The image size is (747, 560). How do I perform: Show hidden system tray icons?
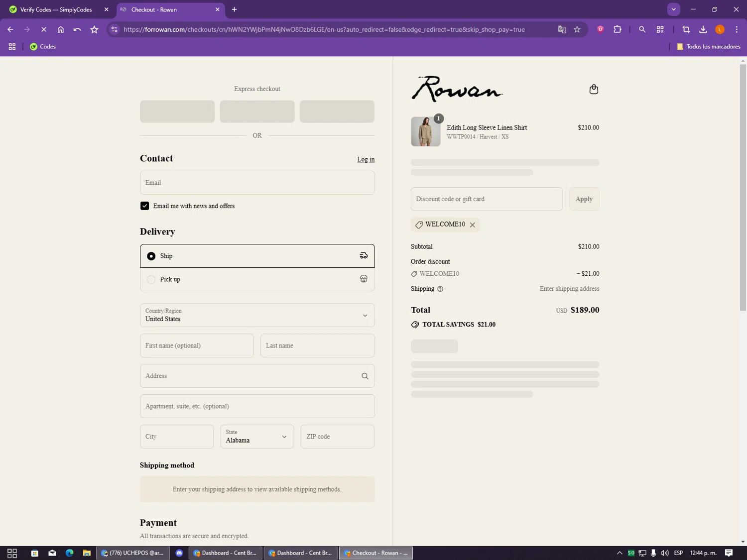pyautogui.click(x=620, y=553)
